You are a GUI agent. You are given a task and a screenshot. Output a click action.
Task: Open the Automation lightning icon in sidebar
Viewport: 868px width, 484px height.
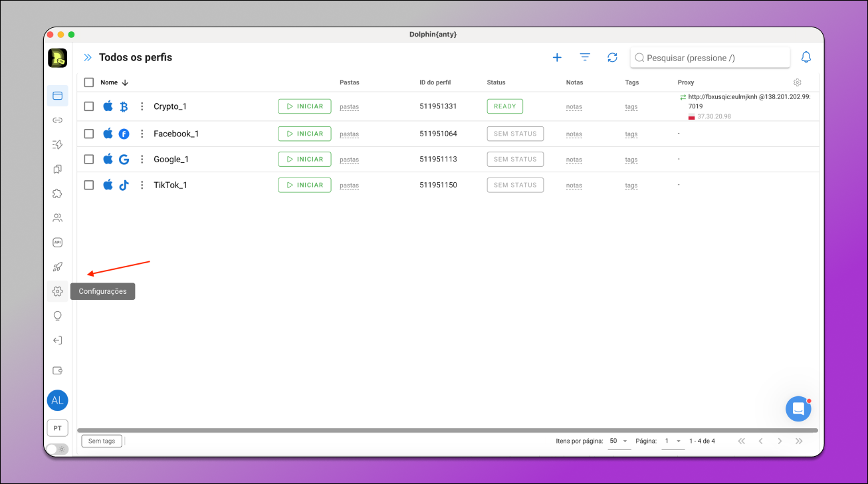pos(57,144)
